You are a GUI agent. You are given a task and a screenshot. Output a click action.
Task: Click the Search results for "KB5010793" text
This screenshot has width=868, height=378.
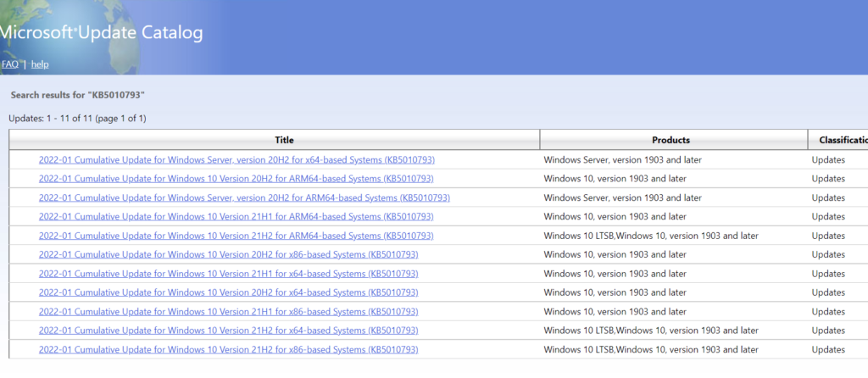[x=77, y=95]
